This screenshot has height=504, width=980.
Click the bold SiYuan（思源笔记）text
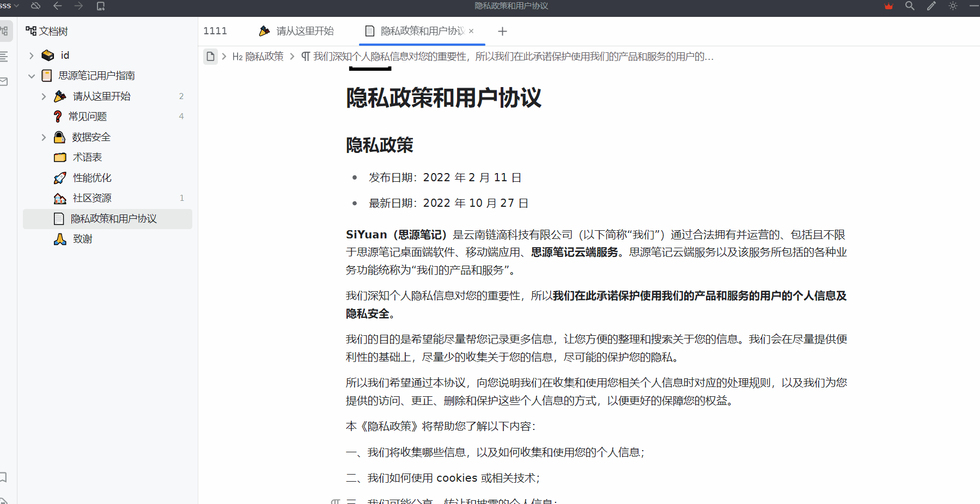pos(396,235)
